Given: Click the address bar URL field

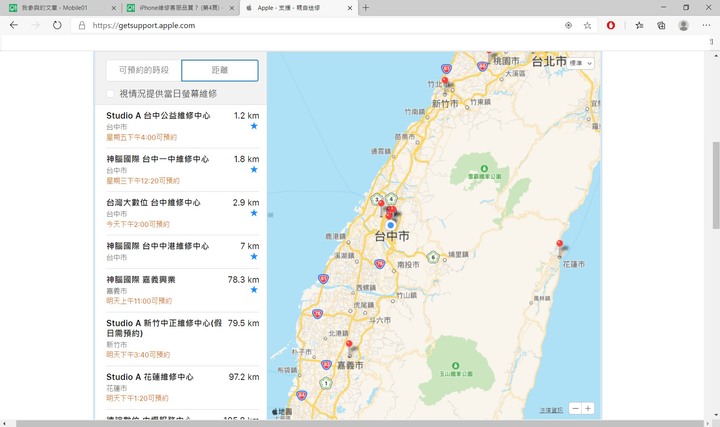Looking at the screenshot, I should pos(321,25).
